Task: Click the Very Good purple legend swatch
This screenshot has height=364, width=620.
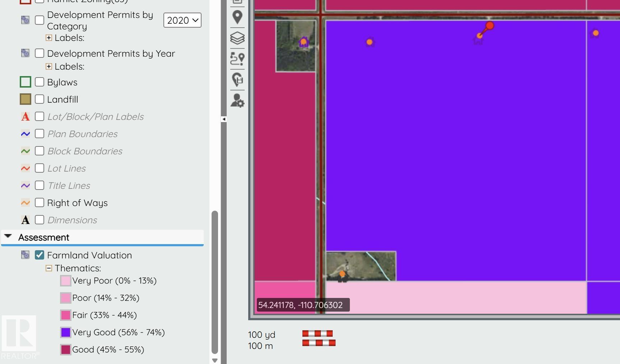Action: (x=65, y=332)
